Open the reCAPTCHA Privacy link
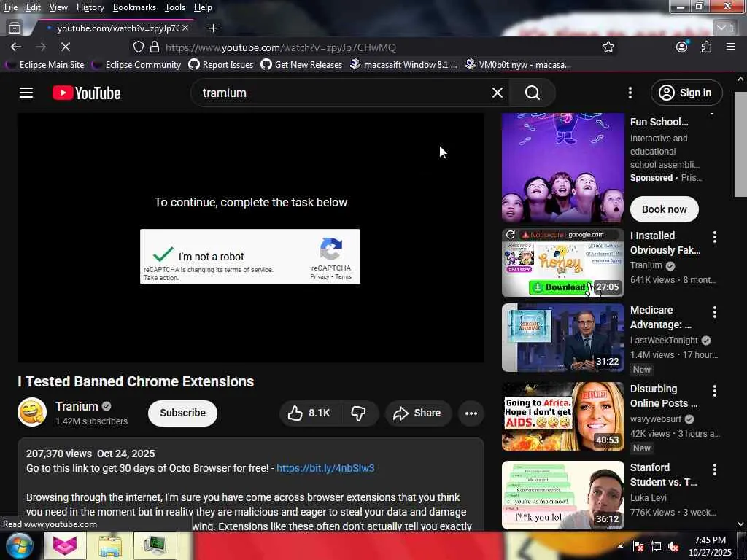This screenshot has width=747, height=560. [320, 276]
